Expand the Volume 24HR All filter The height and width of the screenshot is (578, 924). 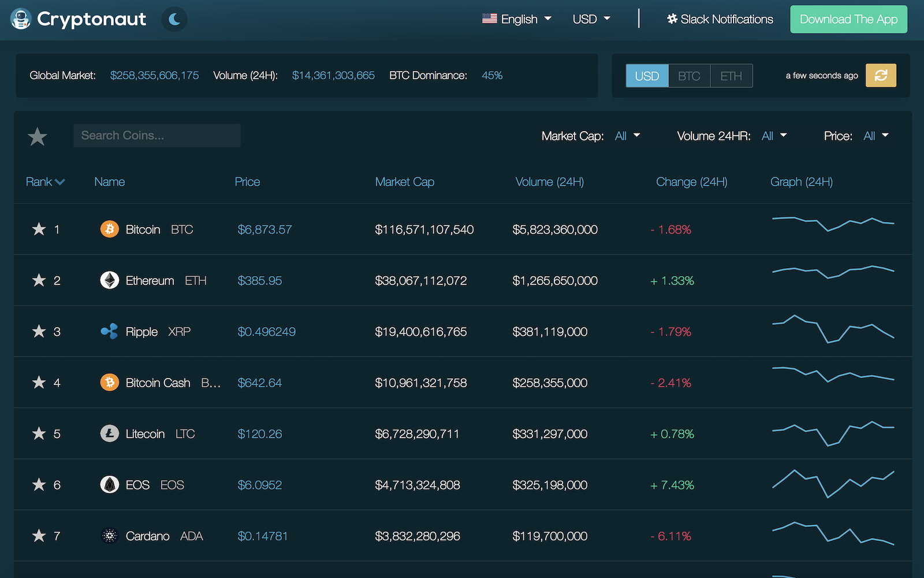[774, 136]
